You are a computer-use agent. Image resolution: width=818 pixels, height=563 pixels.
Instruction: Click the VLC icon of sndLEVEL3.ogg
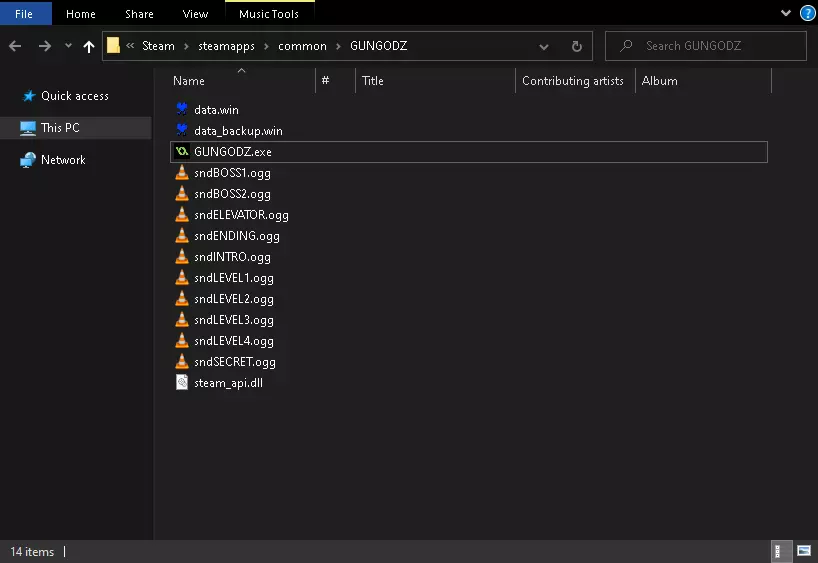pyautogui.click(x=182, y=319)
